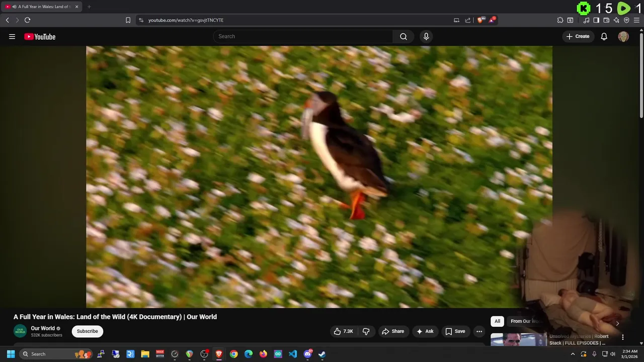Image resolution: width=644 pixels, height=362 pixels.
Task: Open the Brave browser main menu
Action: (636, 20)
